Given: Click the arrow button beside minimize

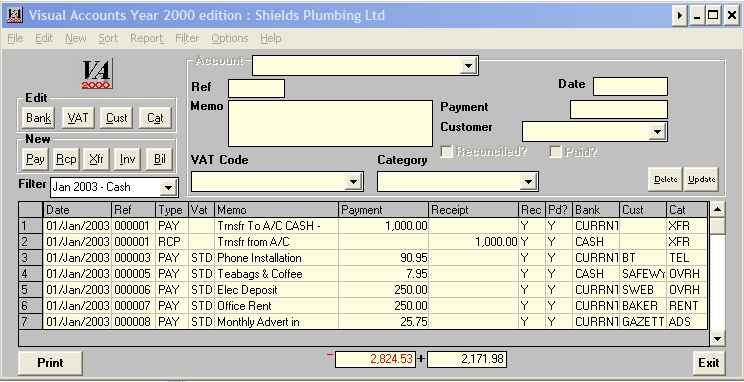Looking at the screenshot, I should click(x=679, y=16).
